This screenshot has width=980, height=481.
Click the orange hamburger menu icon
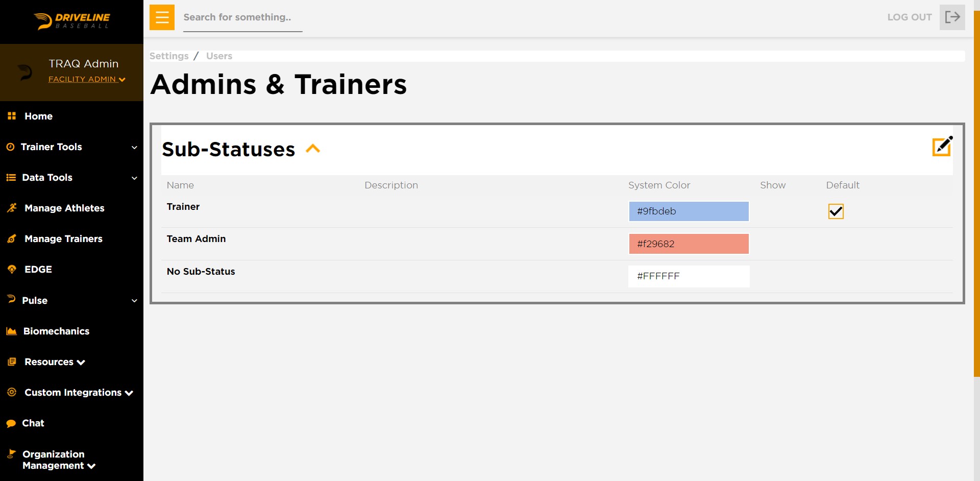[x=162, y=17]
